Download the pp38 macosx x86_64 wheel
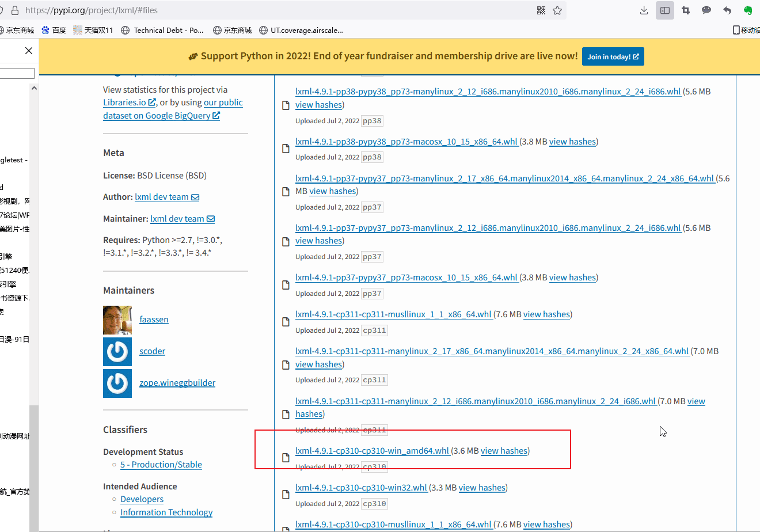Viewport: 760px width, 532px height. click(407, 142)
